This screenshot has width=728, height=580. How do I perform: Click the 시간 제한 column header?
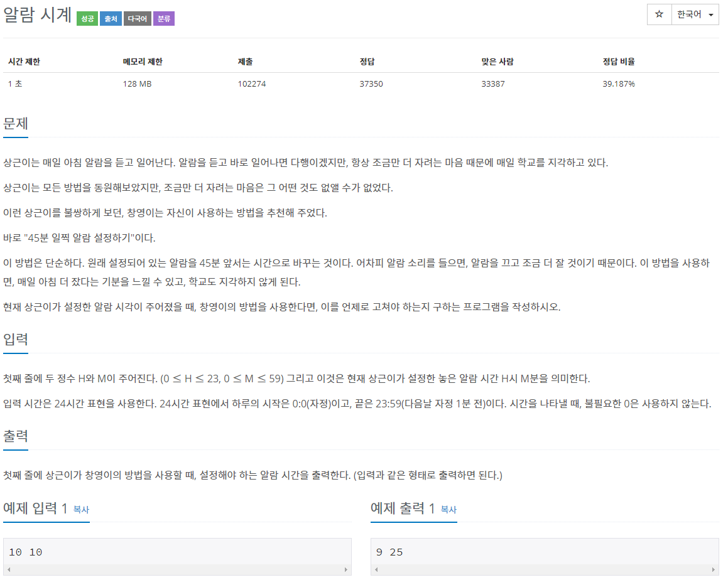click(x=24, y=62)
